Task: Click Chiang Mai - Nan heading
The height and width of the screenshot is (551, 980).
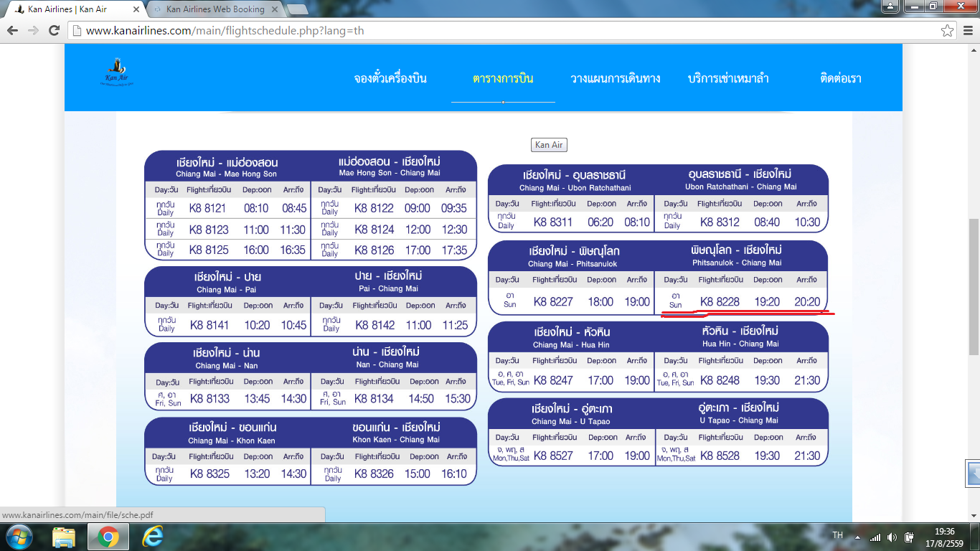Action: pos(226,366)
